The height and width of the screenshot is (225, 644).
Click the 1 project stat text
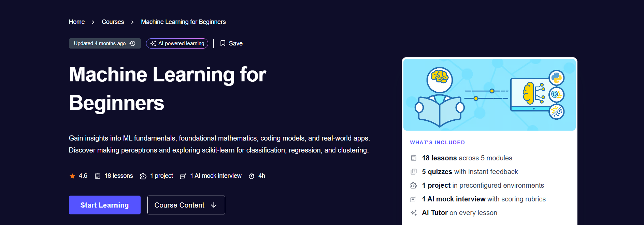(162, 176)
